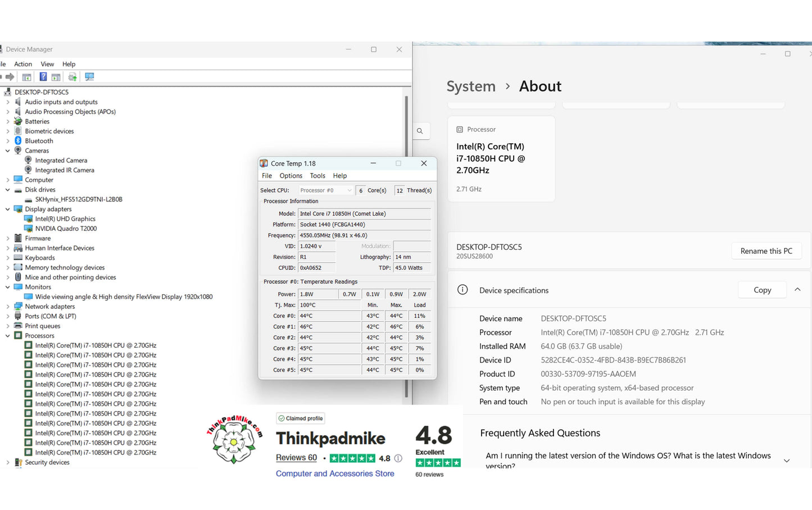
Task: Click the Firmware category icon
Action: [x=18, y=238]
